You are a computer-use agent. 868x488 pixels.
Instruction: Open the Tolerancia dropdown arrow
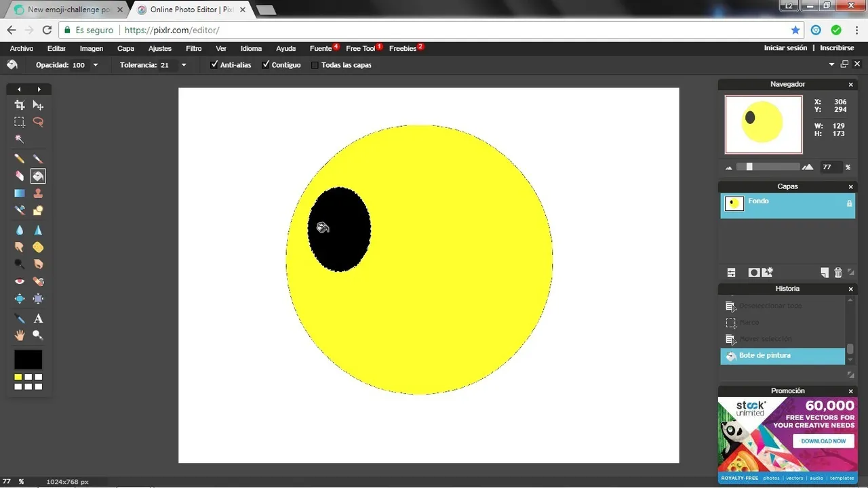coord(184,65)
